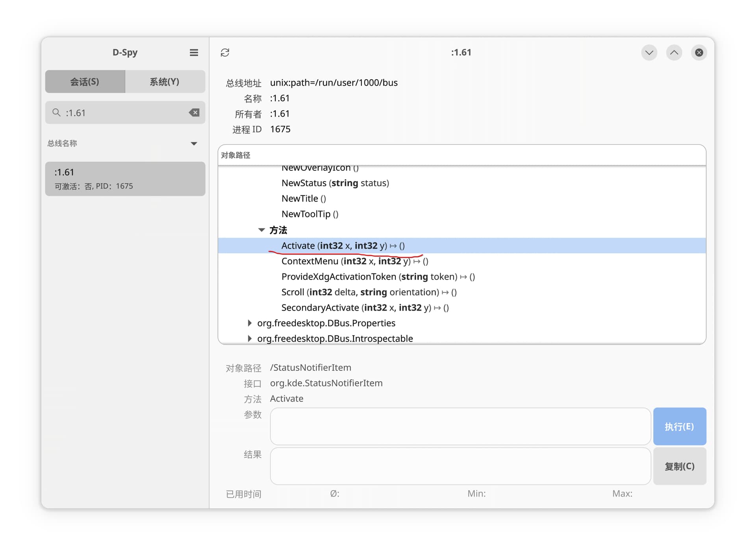Image resolution: width=756 pixels, height=554 pixels.
Task: Focus the 参数 parameters input box
Action: [x=460, y=426]
